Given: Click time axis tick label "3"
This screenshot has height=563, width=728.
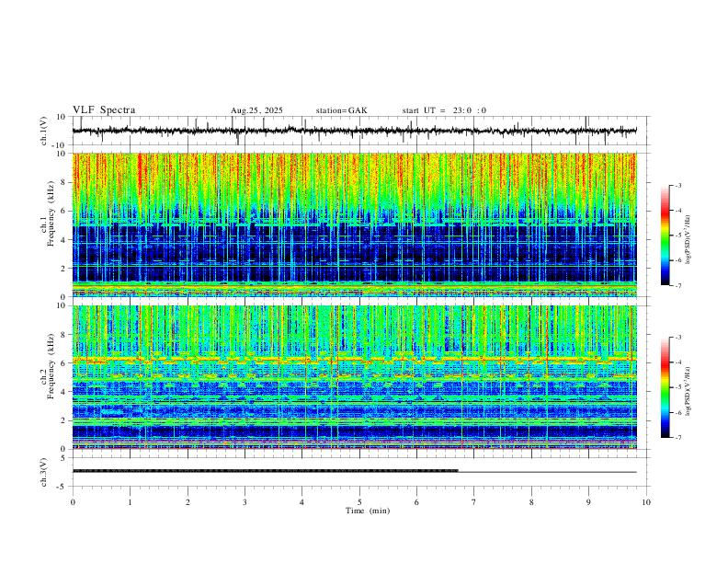Looking at the screenshot, I should [x=245, y=502].
